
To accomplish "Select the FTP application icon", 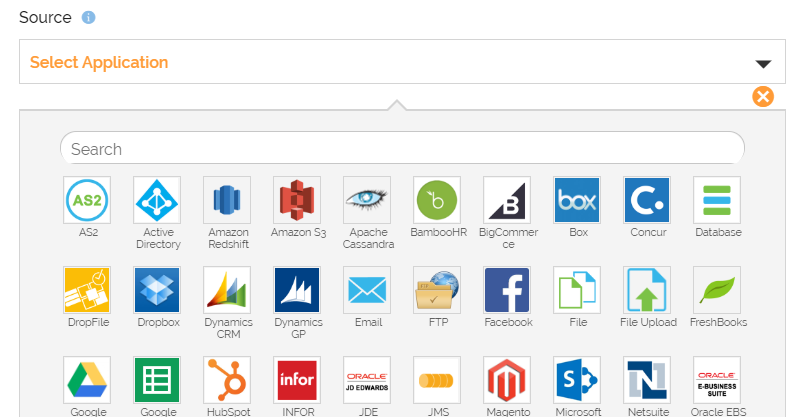I will click(x=437, y=290).
